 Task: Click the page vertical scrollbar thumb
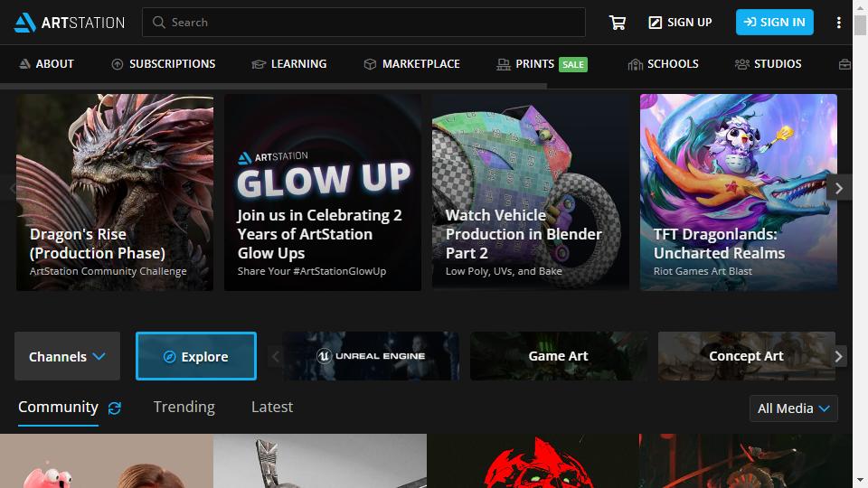[x=860, y=25]
